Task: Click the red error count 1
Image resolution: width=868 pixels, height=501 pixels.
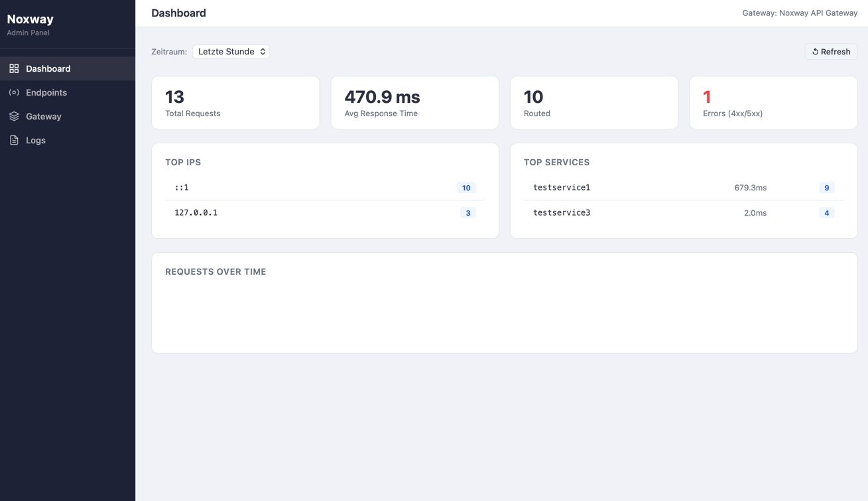Action: click(x=707, y=97)
